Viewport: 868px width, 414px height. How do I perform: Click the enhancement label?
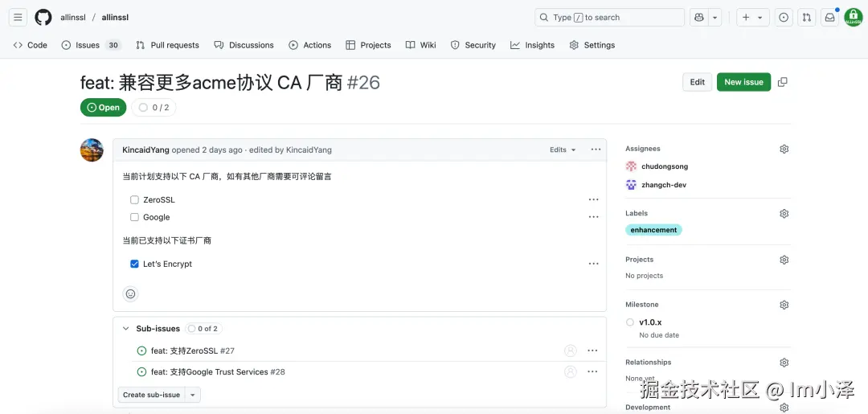[x=653, y=230]
